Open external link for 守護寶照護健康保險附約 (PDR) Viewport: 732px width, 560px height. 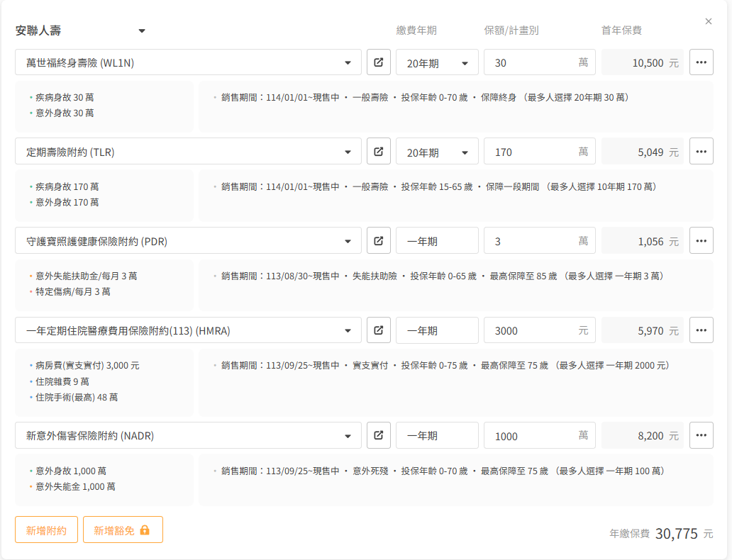pyautogui.click(x=379, y=241)
